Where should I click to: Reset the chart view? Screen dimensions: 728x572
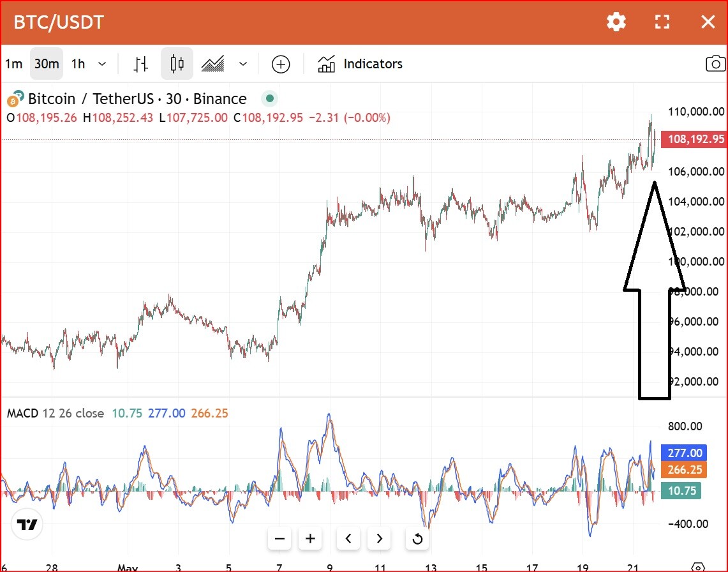pyautogui.click(x=417, y=539)
